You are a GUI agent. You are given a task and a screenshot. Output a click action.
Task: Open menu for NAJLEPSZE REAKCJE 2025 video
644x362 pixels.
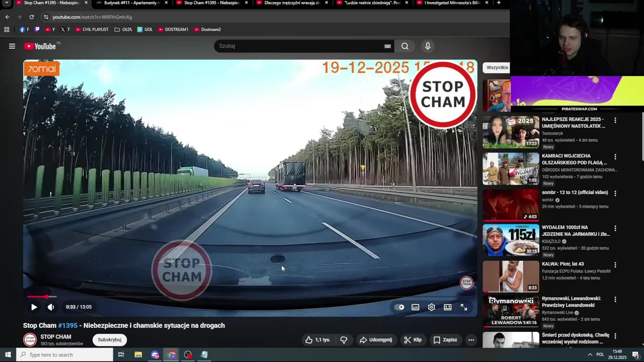(x=615, y=121)
